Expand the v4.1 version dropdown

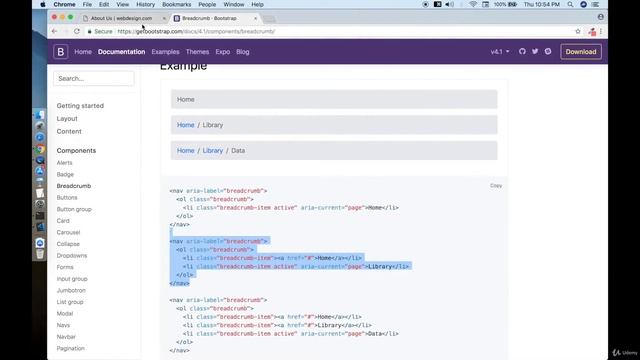(500, 52)
